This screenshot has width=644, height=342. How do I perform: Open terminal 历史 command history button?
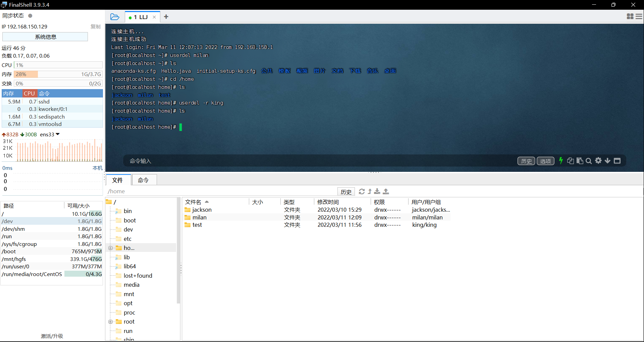click(526, 161)
